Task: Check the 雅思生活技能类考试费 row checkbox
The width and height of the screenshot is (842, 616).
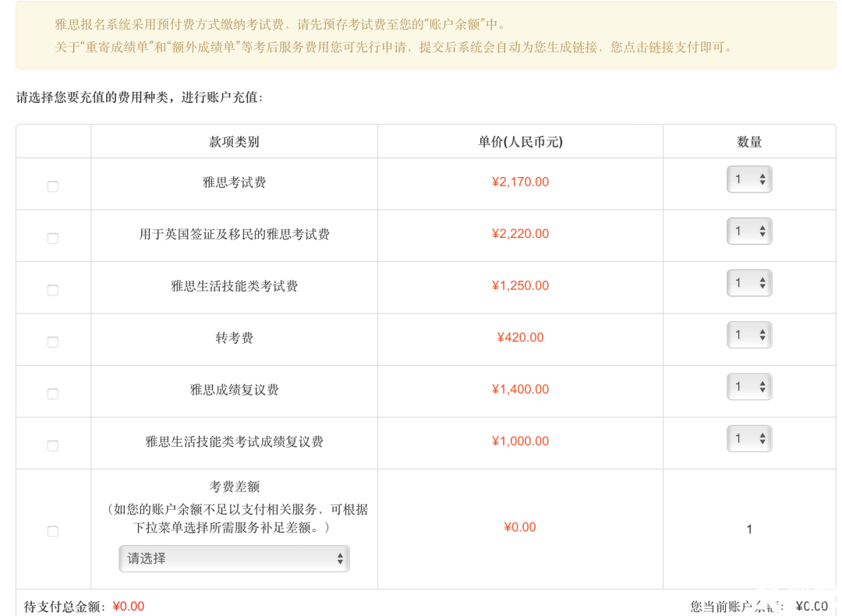Action: (53, 290)
